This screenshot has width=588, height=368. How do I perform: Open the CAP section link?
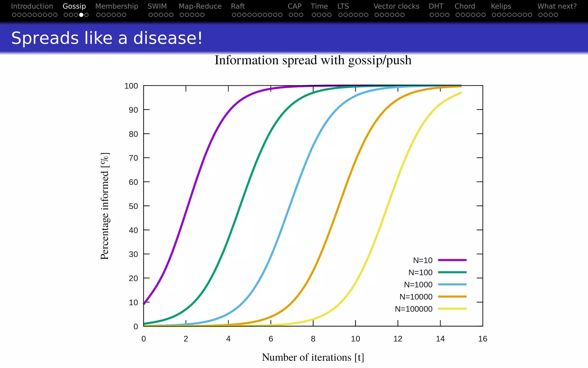tap(295, 6)
